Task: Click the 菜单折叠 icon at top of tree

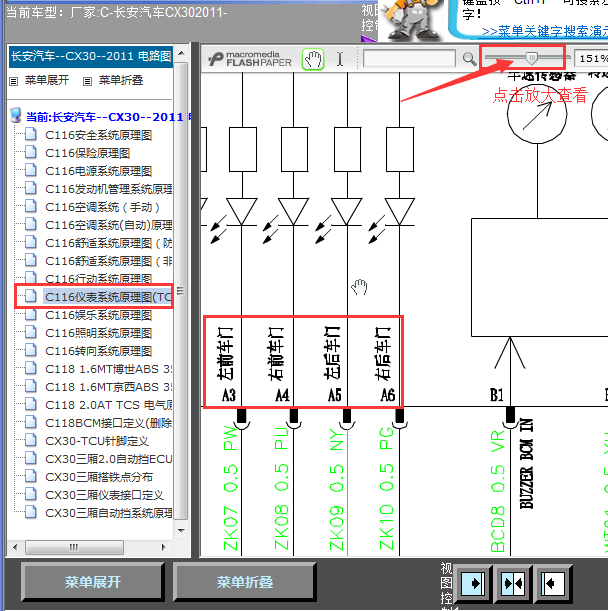Action: tap(87, 81)
